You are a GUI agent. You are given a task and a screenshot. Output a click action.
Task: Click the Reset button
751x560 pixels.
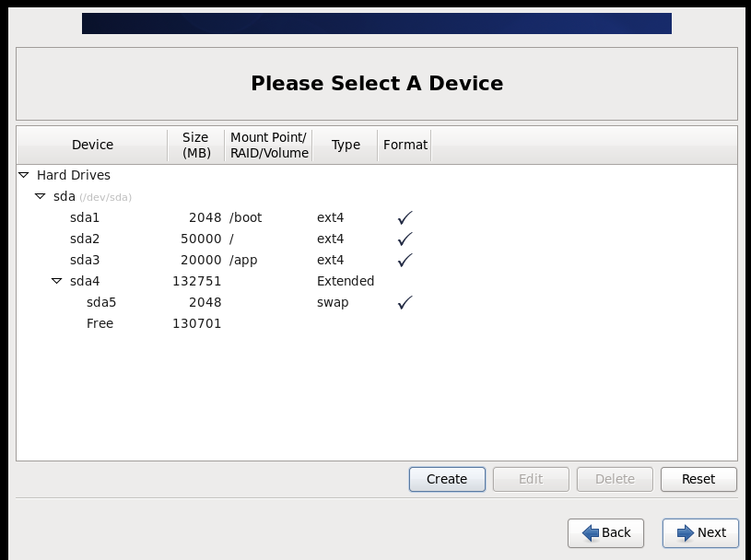[698, 479]
